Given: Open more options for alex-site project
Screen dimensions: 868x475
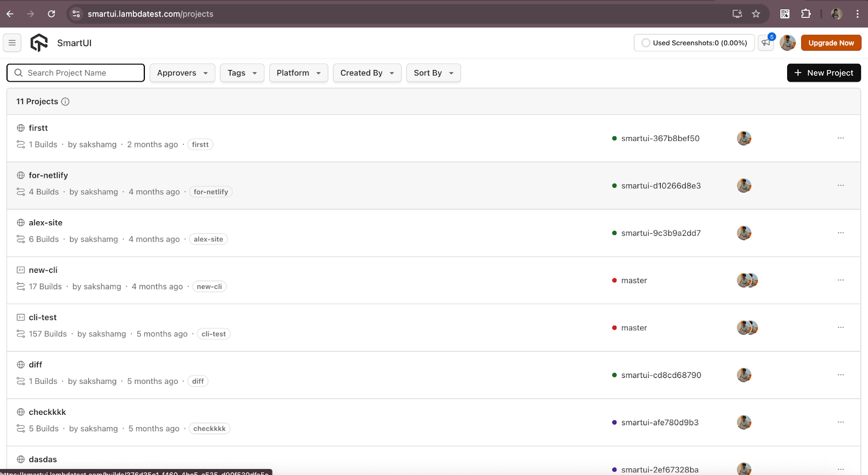Looking at the screenshot, I should click(840, 233).
